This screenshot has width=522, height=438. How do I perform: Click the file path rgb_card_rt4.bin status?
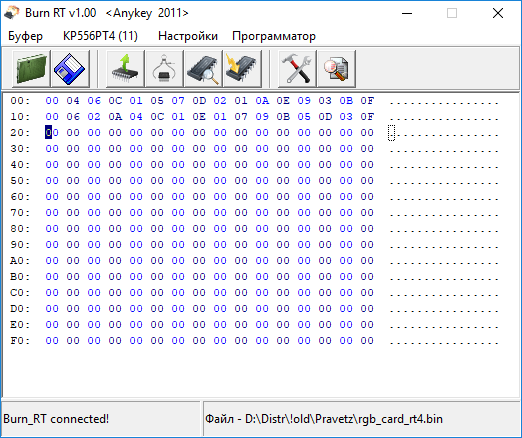pos(324,419)
